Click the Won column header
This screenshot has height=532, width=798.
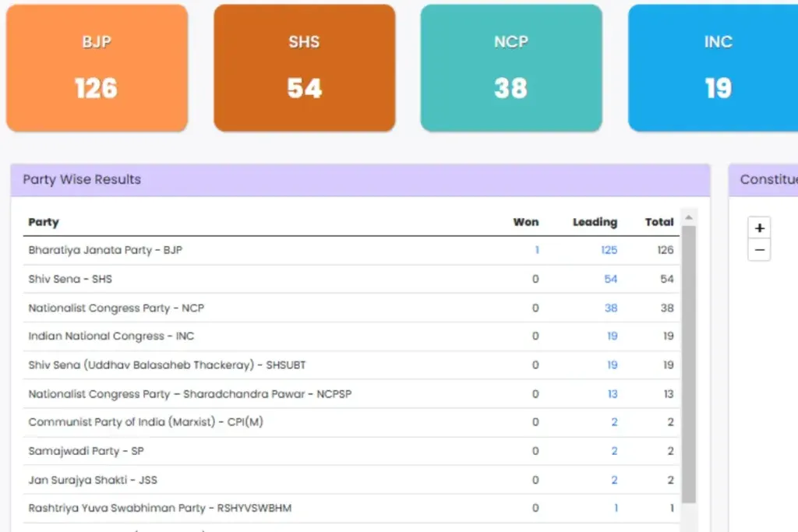click(x=526, y=222)
